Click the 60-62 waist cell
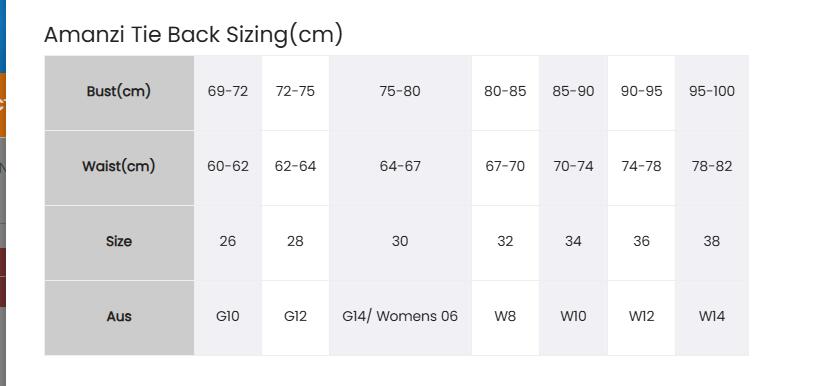Screen dimensions: 829x386 pyautogui.click(x=228, y=168)
